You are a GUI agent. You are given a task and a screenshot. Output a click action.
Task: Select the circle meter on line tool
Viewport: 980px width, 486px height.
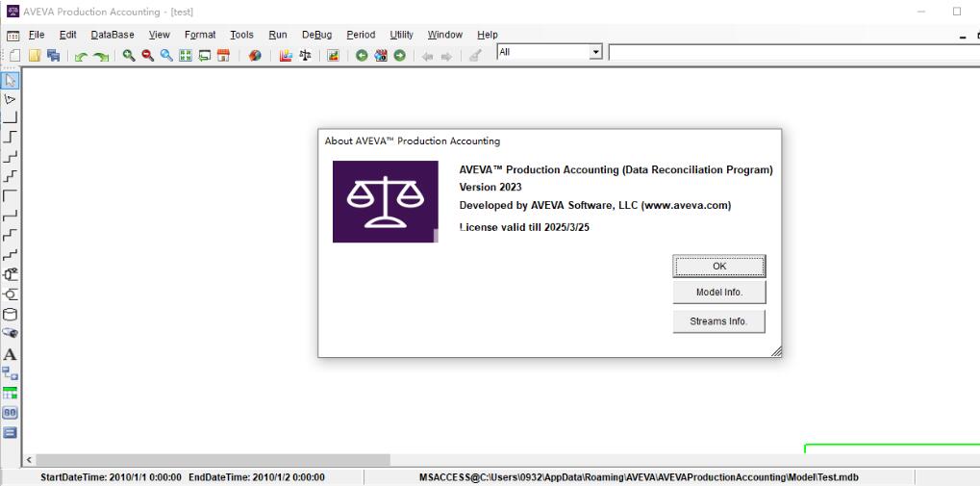coord(10,294)
